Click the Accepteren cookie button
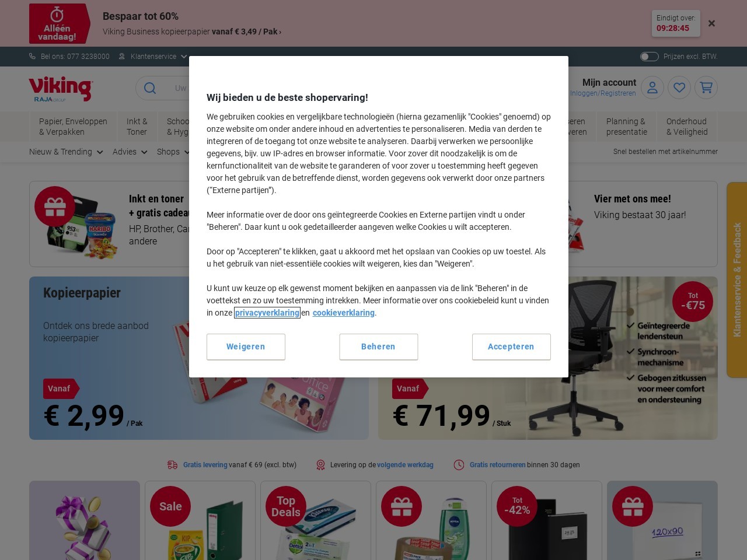747x560 pixels. click(511, 346)
